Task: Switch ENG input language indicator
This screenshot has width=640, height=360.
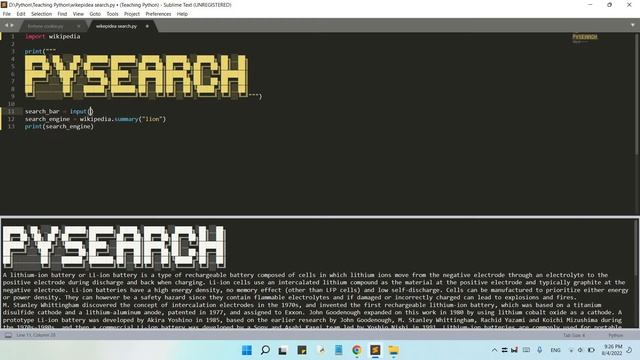Action: 555,350
